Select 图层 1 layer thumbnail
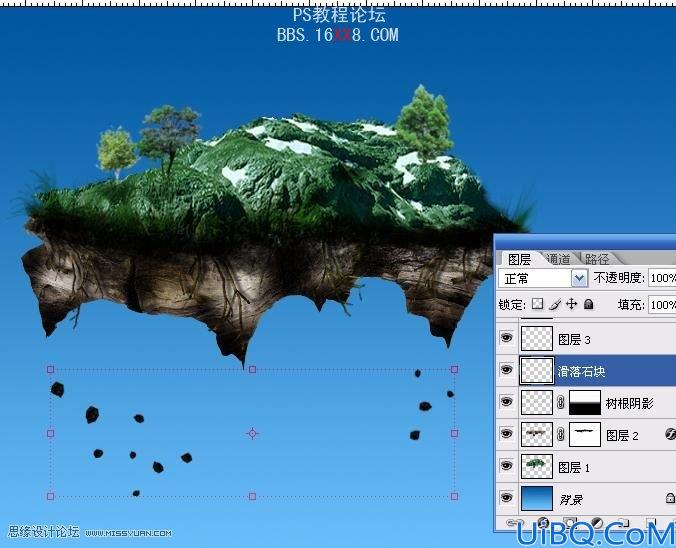Viewport: 676px width, 548px height. [537, 466]
